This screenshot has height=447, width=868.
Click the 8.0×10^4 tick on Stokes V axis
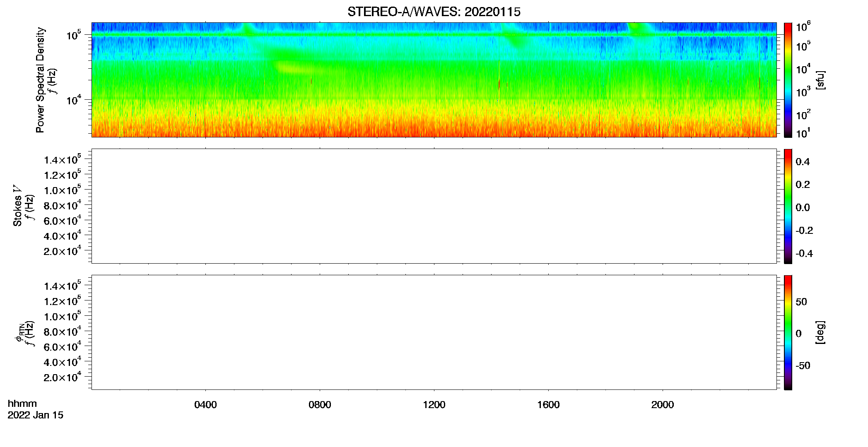coord(63,205)
